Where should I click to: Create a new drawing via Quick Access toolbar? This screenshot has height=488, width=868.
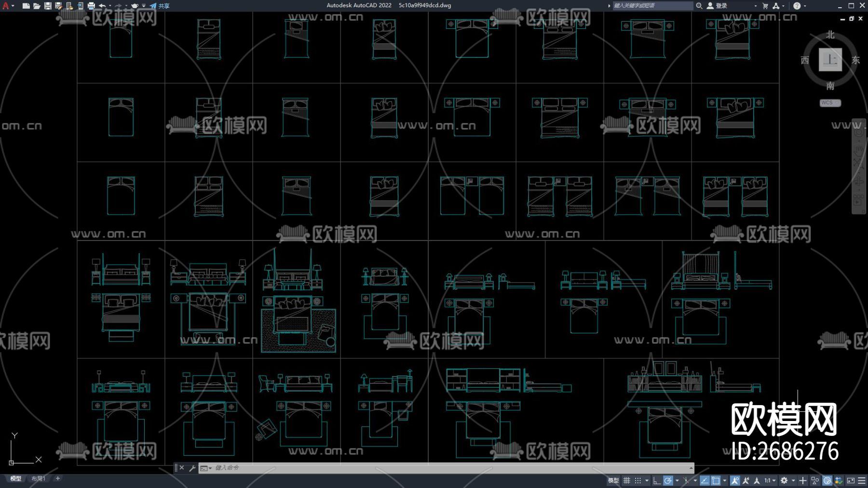point(26,6)
